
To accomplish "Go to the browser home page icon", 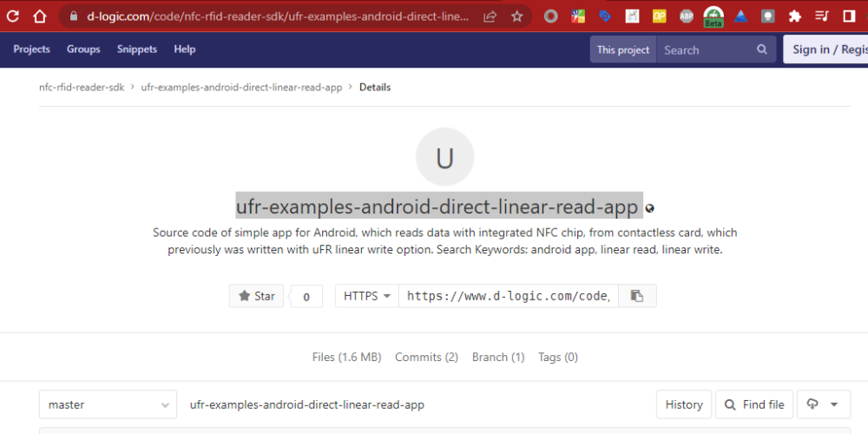I will pos(39,16).
